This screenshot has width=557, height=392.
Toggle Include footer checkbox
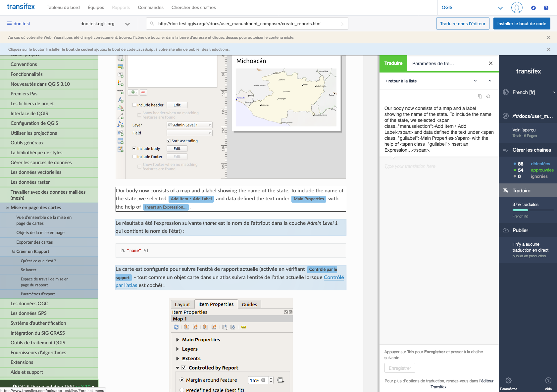134,157
